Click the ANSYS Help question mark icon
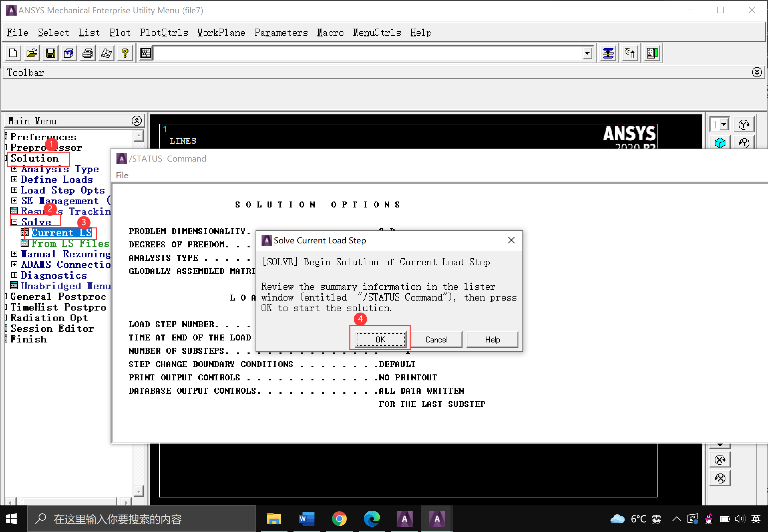 (125, 53)
